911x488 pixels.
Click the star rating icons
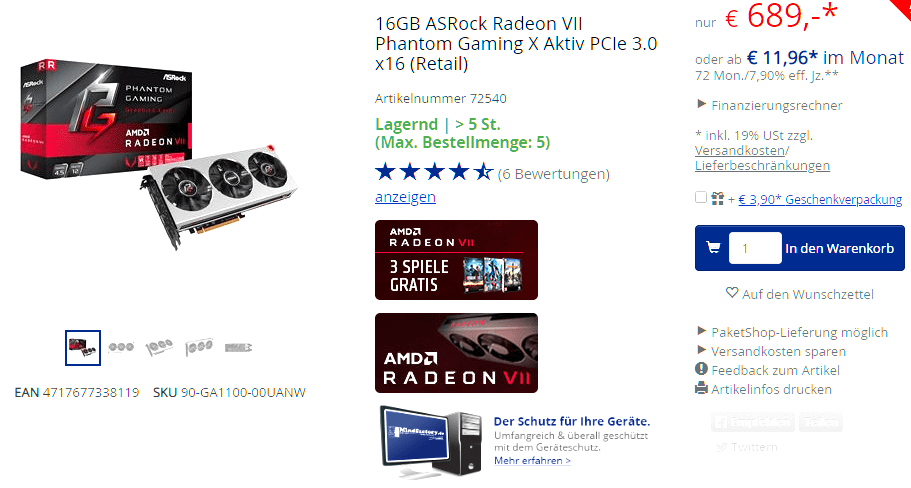pyautogui.click(x=435, y=172)
